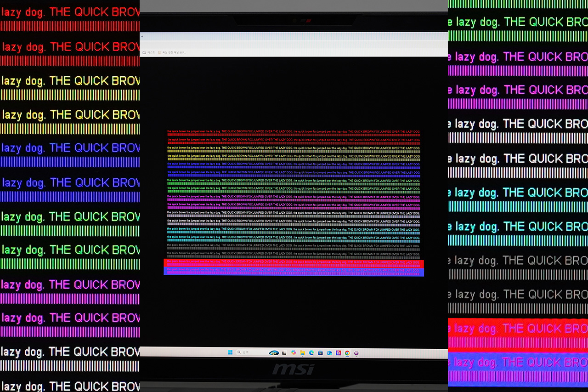Open the BCP bookmark in the bookmarks bar
Screen dimensions: 588x392
pyautogui.click(x=172, y=52)
